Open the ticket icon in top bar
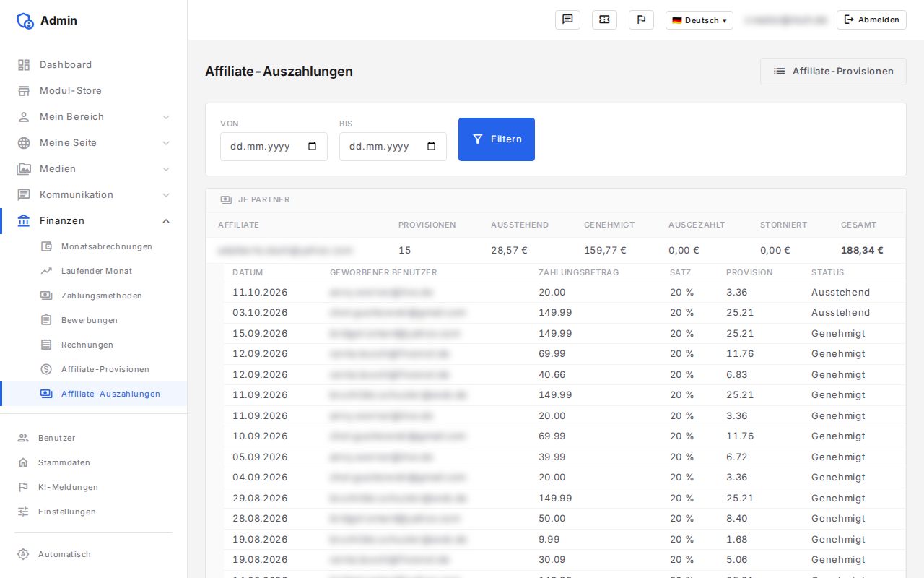The width and height of the screenshot is (924, 578). [x=604, y=20]
